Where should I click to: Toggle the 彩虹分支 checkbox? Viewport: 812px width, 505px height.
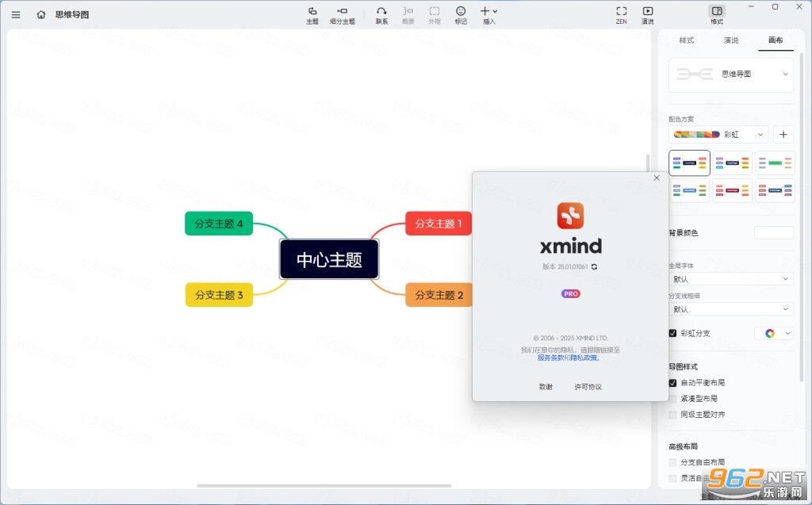click(x=672, y=333)
